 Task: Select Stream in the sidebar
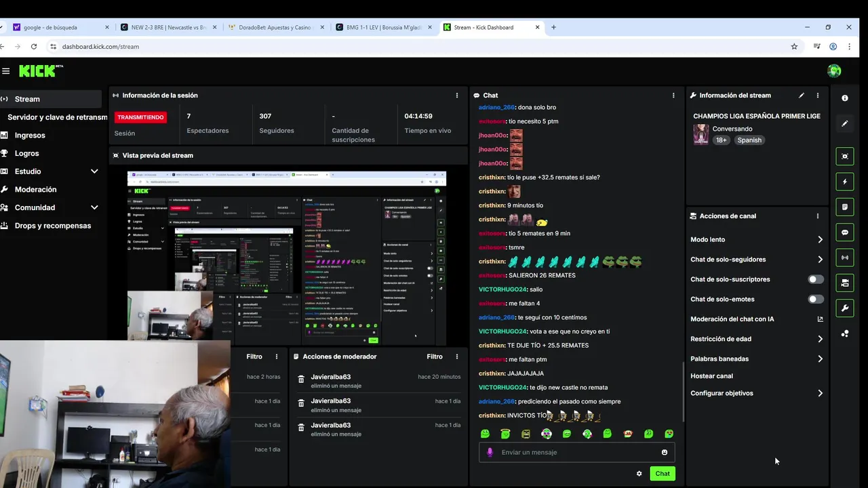pos(51,99)
